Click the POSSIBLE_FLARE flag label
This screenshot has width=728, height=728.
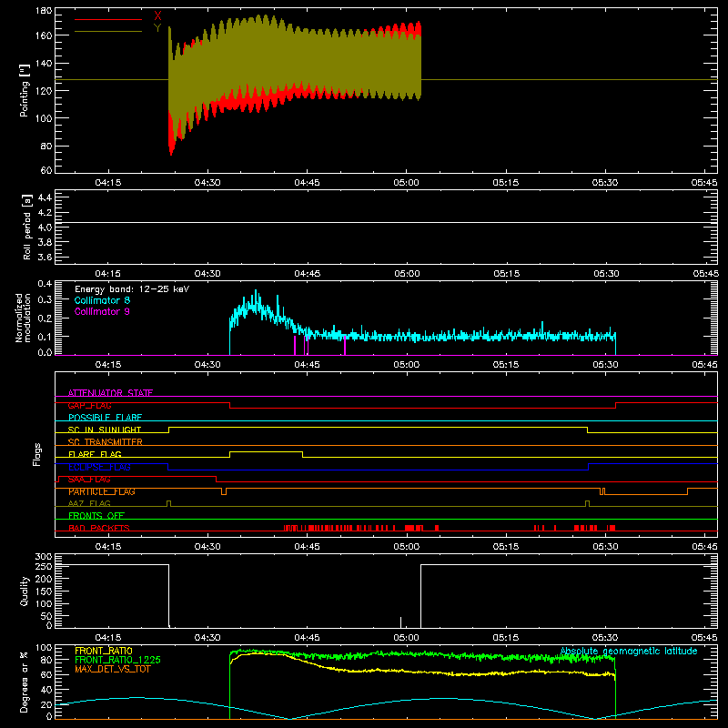[x=105, y=418]
